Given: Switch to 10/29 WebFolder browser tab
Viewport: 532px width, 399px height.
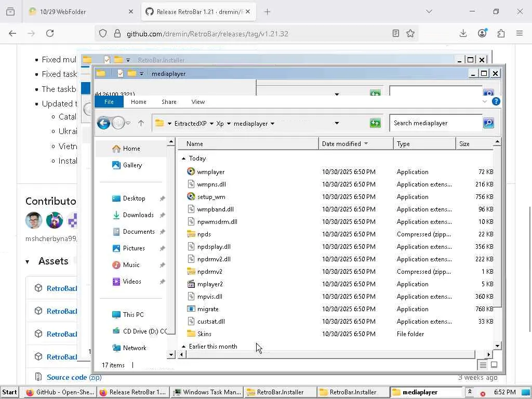Looking at the screenshot, I should point(80,11).
